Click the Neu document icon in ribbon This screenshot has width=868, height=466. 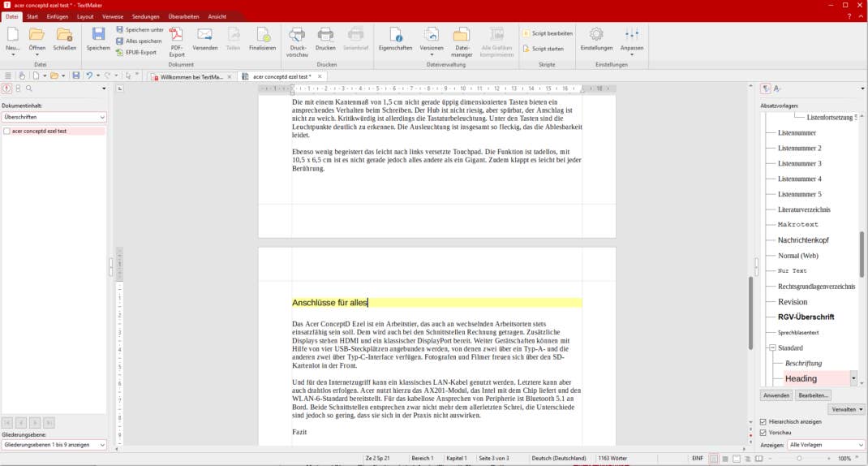point(12,34)
